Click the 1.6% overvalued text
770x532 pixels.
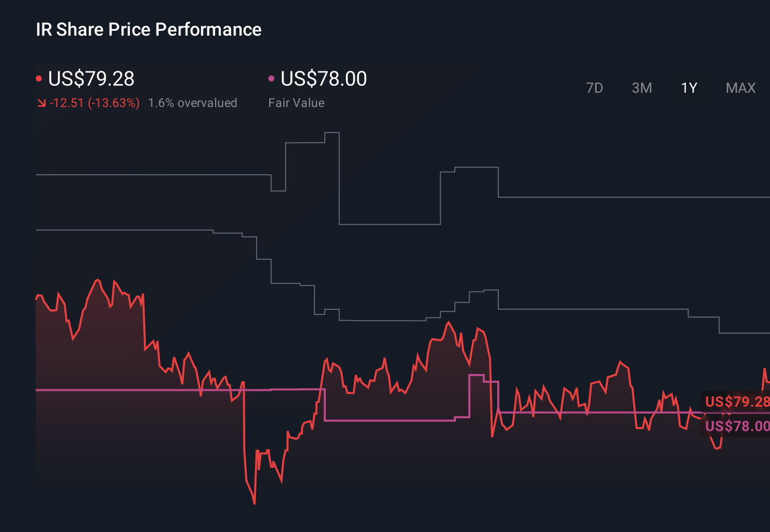tap(193, 103)
